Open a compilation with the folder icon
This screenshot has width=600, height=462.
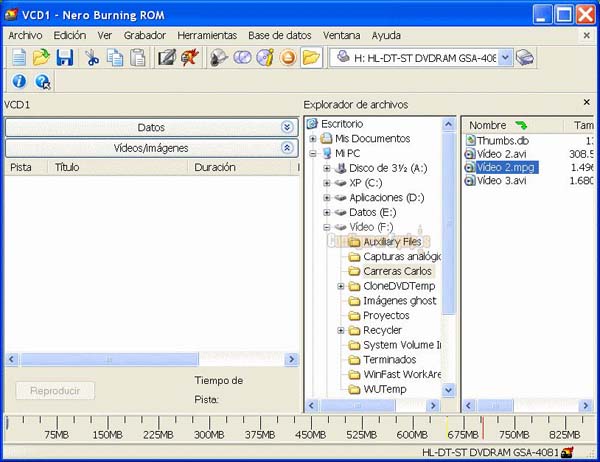click(41, 58)
